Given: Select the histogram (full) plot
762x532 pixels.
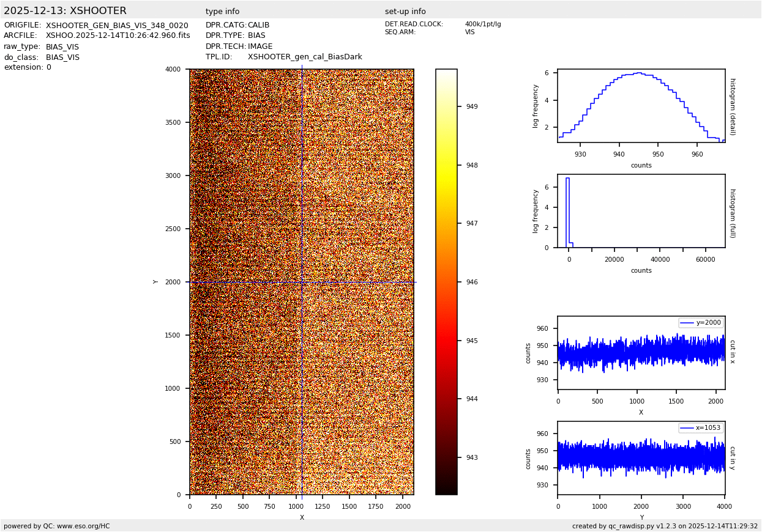Looking at the screenshot, I should tap(641, 211).
